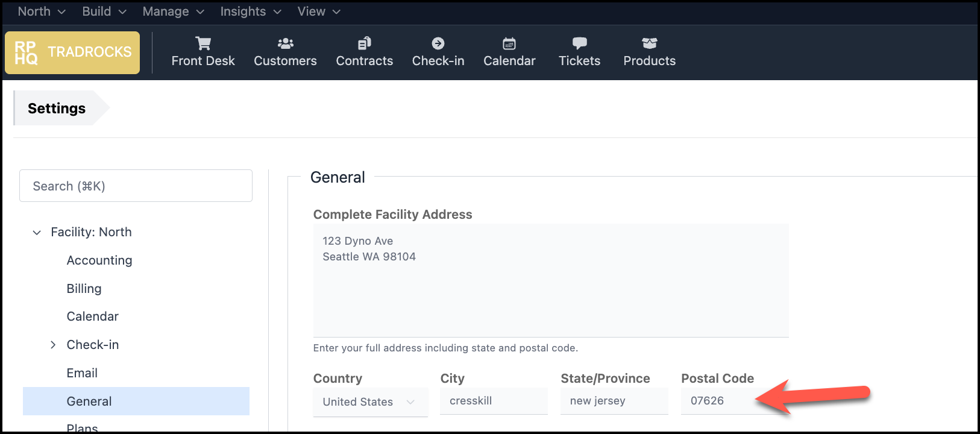Click the Contracts documents icon
Viewport: 980px width, 434px height.
coord(364,43)
